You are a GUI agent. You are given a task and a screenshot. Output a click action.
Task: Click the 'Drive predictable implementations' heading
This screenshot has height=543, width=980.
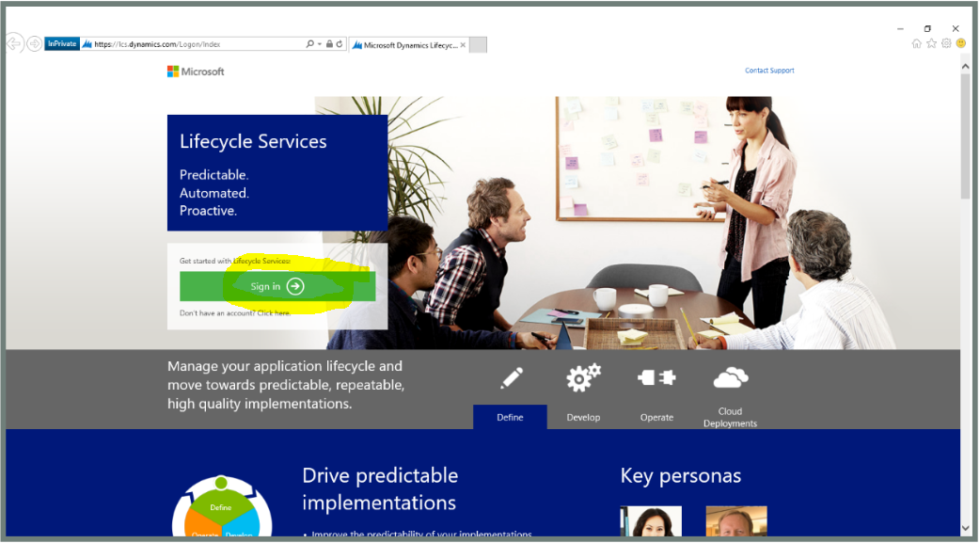pyautogui.click(x=380, y=488)
